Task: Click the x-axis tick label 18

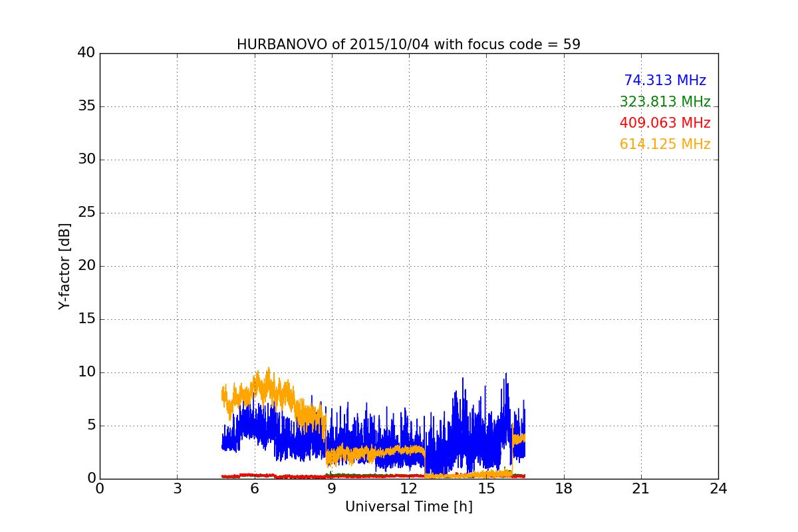Action: (564, 489)
